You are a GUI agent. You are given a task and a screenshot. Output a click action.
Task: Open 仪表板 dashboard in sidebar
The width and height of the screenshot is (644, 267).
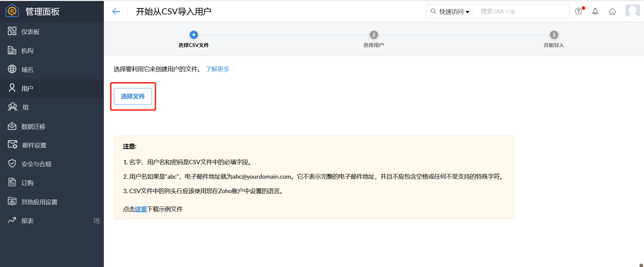pyautogui.click(x=30, y=32)
